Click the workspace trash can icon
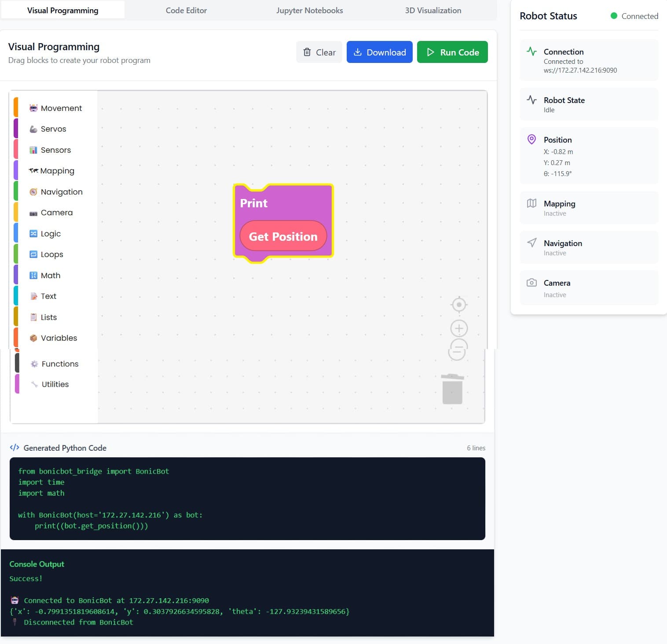This screenshot has width=667, height=644. (x=452, y=389)
